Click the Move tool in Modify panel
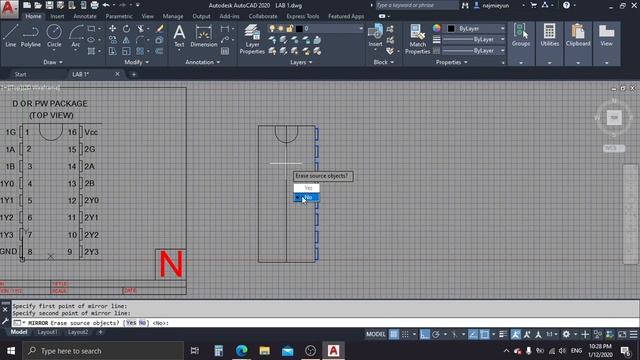Screen dimensions: 640x360 (x=112, y=29)
